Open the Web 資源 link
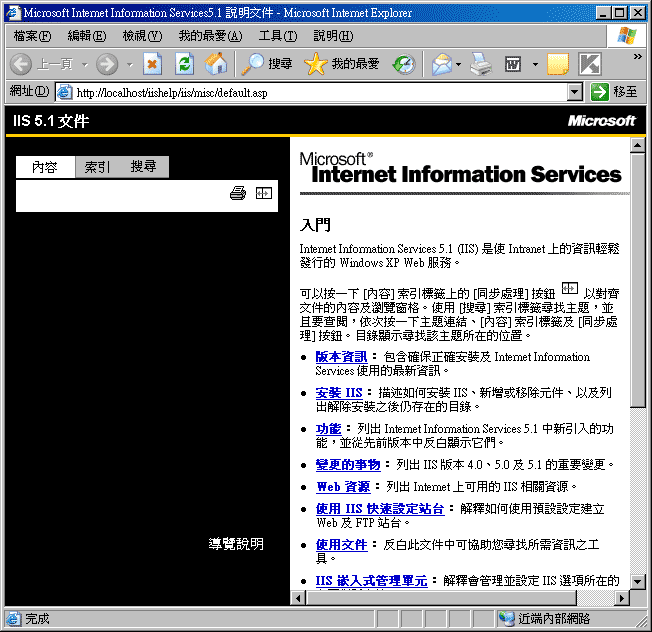Screen dimensions: 652x632 (343, 486)
